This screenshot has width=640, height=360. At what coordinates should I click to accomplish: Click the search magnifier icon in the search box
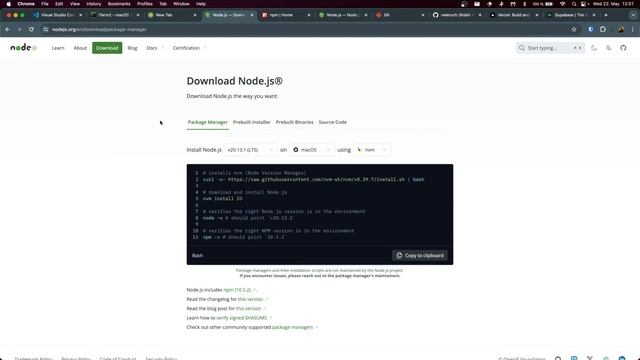[522, 48]
